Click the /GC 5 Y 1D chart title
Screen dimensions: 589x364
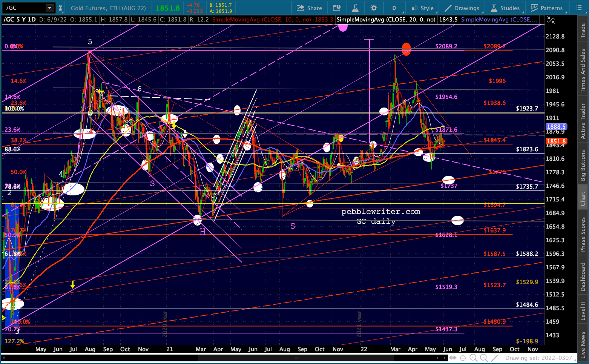tap(20, 20)
